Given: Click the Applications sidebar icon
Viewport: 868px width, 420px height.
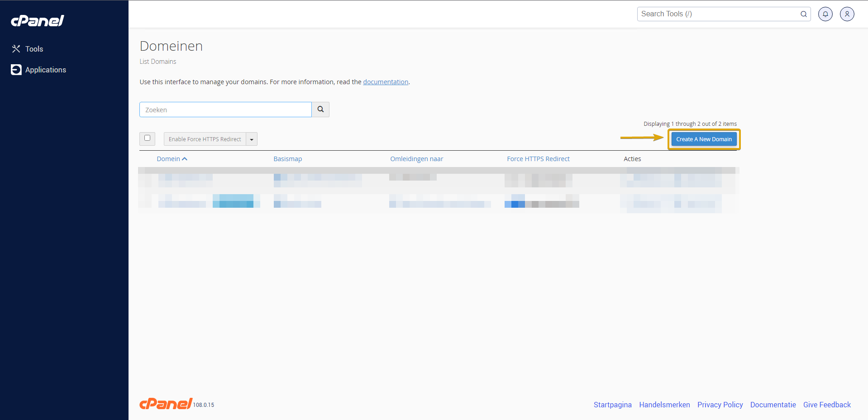Looking at the screenshot, I should click(x=16, y=70).
